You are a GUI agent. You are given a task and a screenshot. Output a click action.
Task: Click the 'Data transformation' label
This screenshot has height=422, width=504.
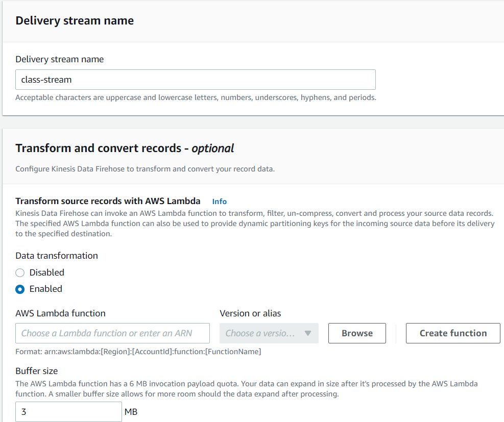click(57, 256)
